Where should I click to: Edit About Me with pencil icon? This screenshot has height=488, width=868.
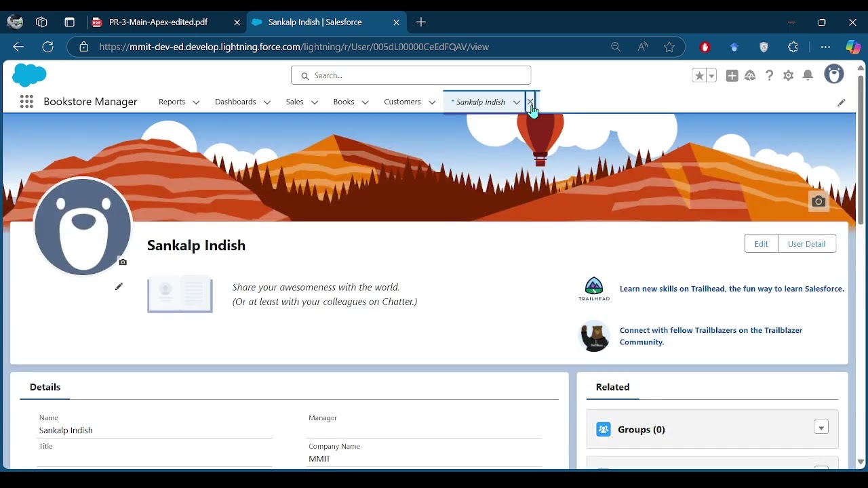[x=119, y=287]
